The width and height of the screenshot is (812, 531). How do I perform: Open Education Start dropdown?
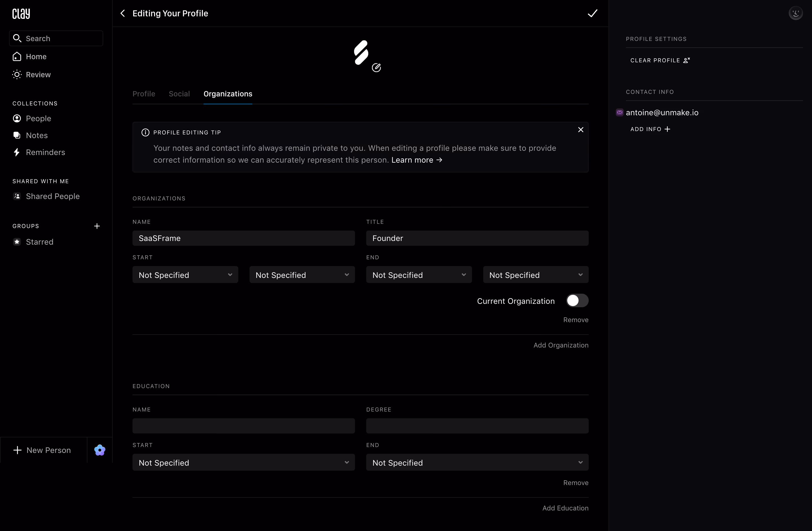coord(244,463)
